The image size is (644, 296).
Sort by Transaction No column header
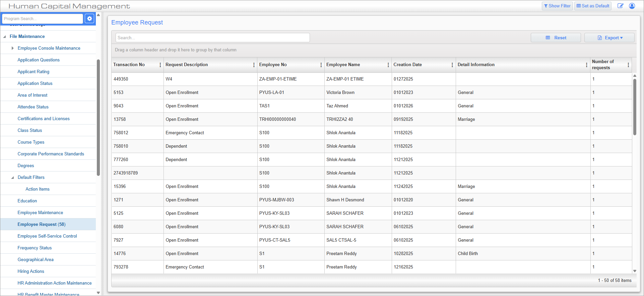point(129,65)
